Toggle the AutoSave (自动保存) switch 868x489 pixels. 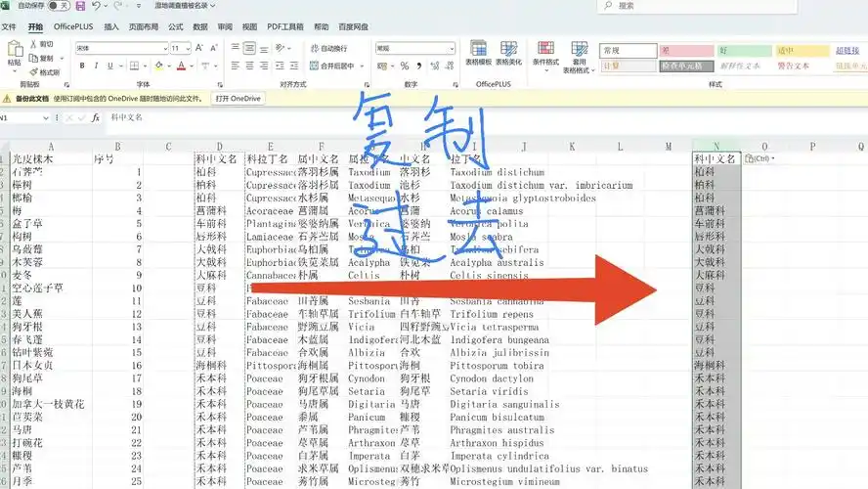click(x=58, y=6)
